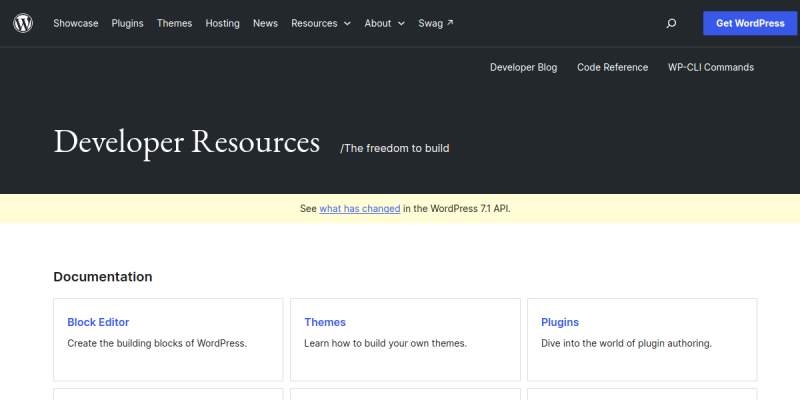800x400 pixels.
Task: Open the News menu item
Action: [265, 23]
